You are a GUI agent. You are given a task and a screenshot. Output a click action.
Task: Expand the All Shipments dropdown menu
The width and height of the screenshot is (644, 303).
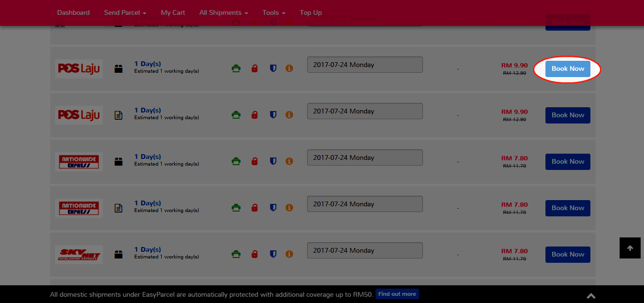pos(223,12)
